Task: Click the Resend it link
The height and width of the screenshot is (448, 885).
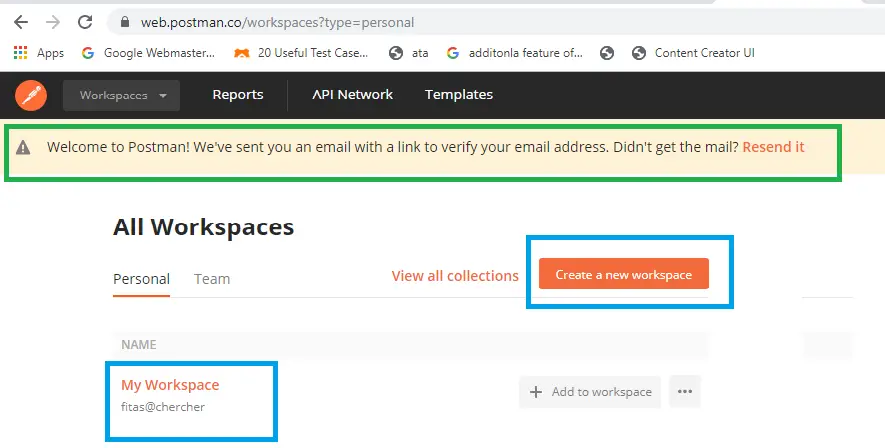Action: [773, 147]
